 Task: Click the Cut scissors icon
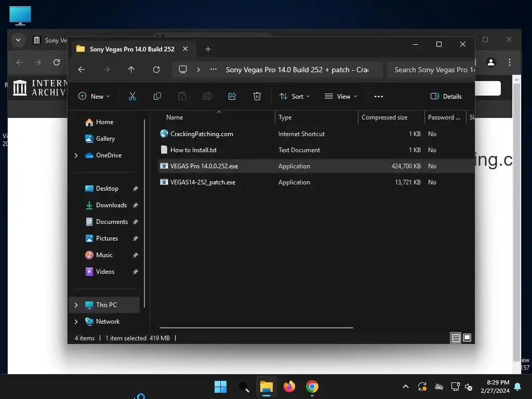[132, 96]
